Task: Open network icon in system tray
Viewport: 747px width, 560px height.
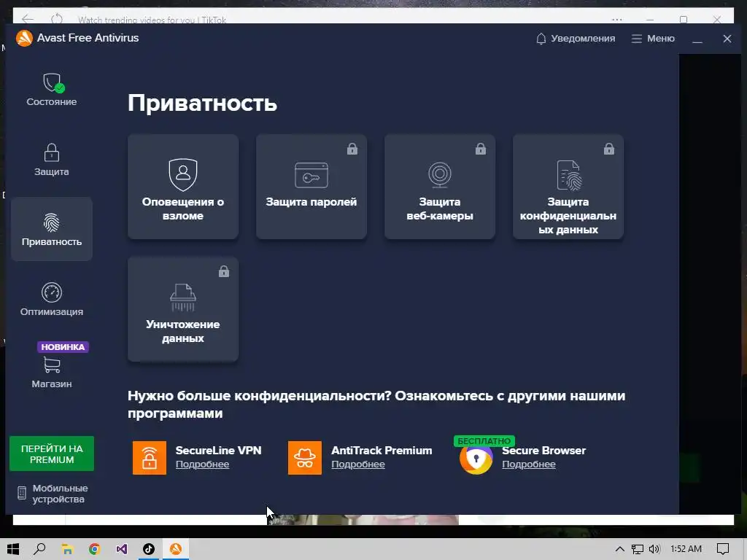Action: (637, 549)
